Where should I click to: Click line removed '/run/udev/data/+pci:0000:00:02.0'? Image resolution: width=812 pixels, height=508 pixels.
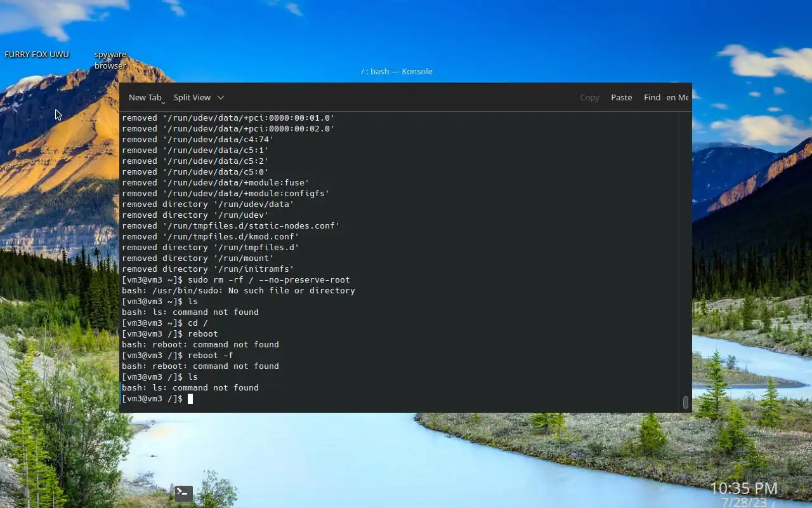pos(228,128)
